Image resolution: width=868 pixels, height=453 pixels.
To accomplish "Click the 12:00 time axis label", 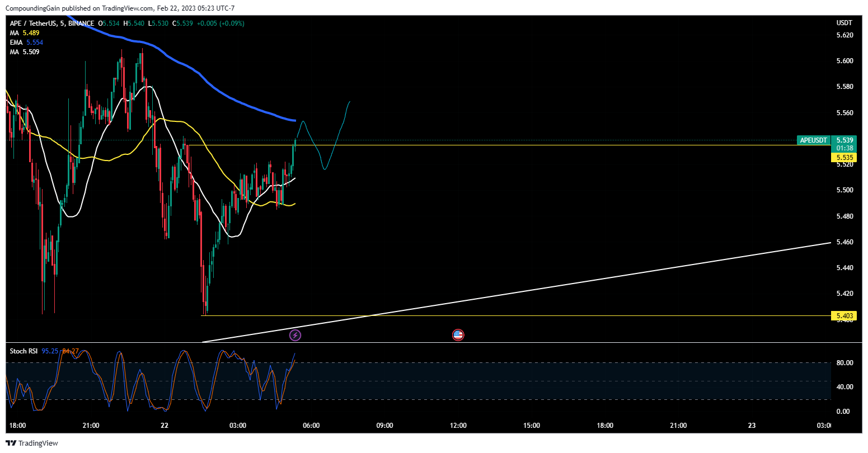I will point(458,426).
